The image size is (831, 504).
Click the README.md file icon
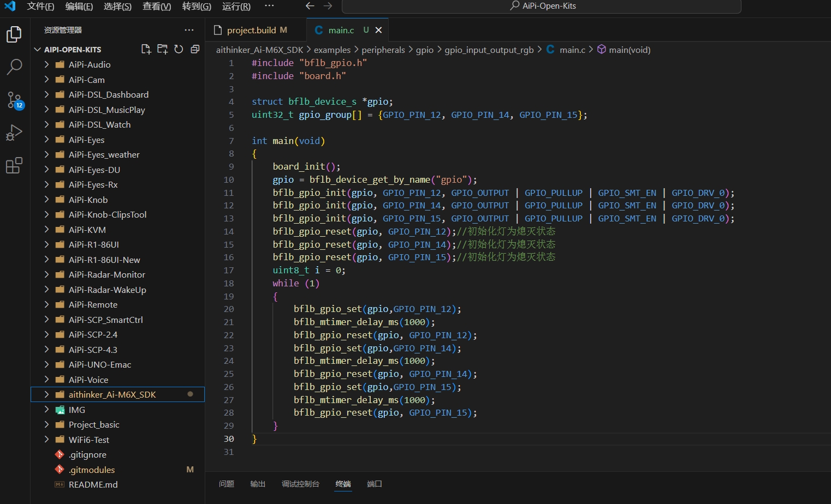[x=60, y=484]
